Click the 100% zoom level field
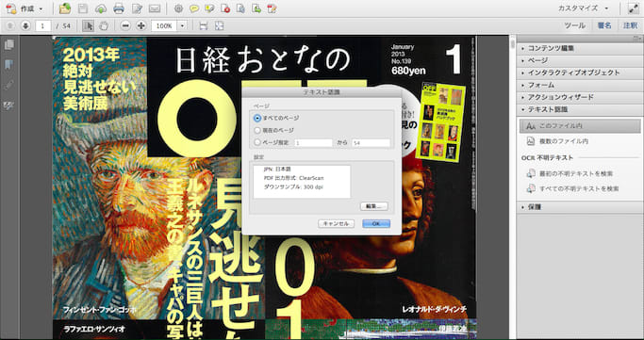Screen dimensions: 644x340 tap(164, 25)
